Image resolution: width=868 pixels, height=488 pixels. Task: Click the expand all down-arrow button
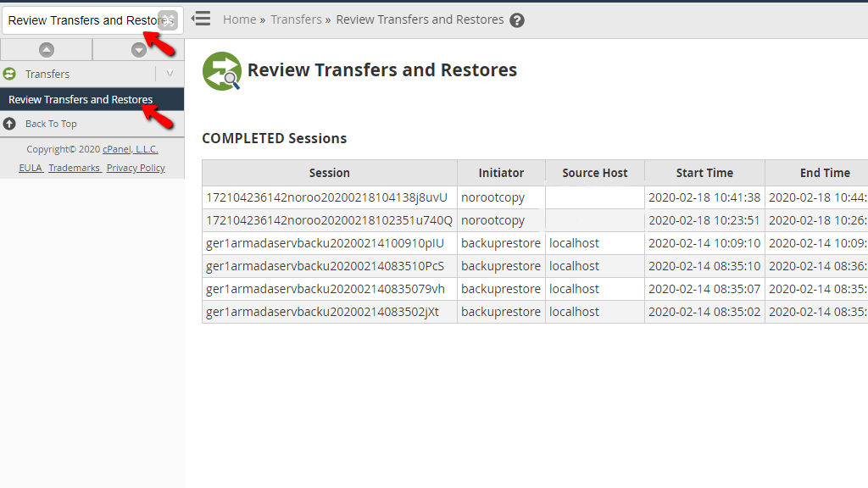click(x=139, y=50)
